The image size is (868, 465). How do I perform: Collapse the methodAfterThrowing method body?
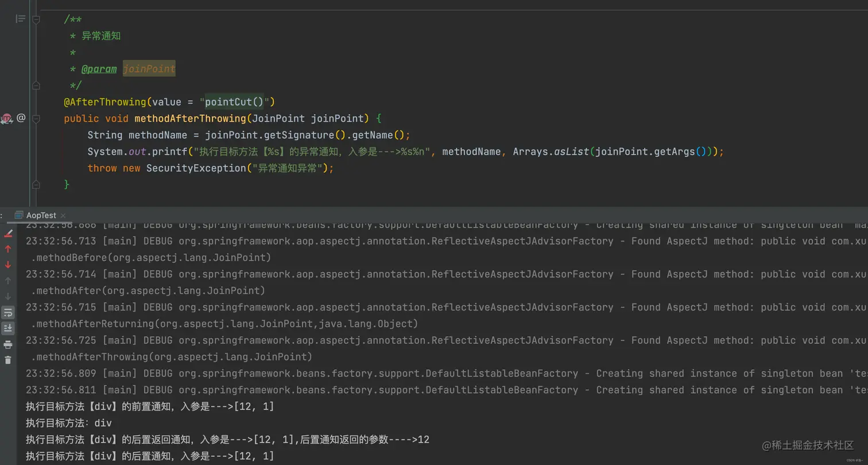click(x=36, y=119)
